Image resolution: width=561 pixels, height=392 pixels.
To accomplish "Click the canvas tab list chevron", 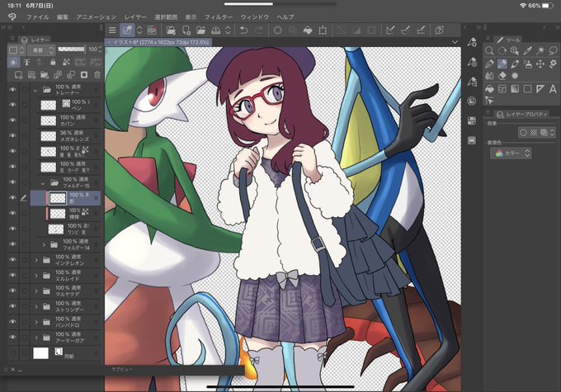I will point(455,42).
